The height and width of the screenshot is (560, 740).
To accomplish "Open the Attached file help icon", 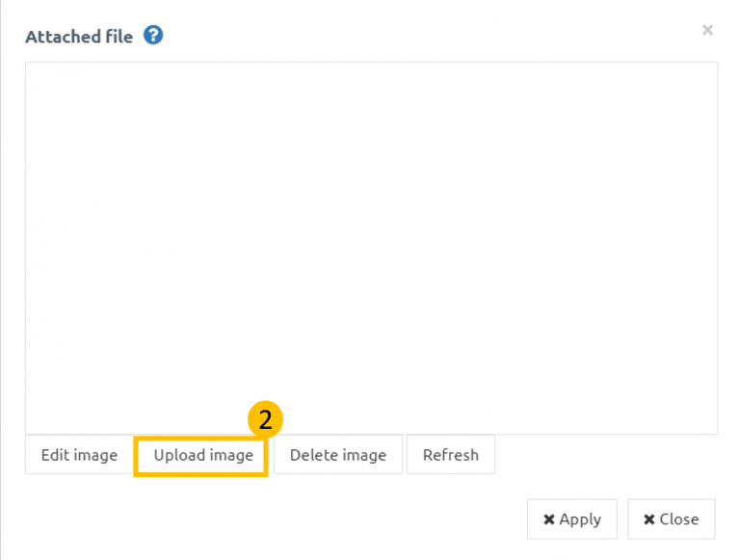I will 153,36.
